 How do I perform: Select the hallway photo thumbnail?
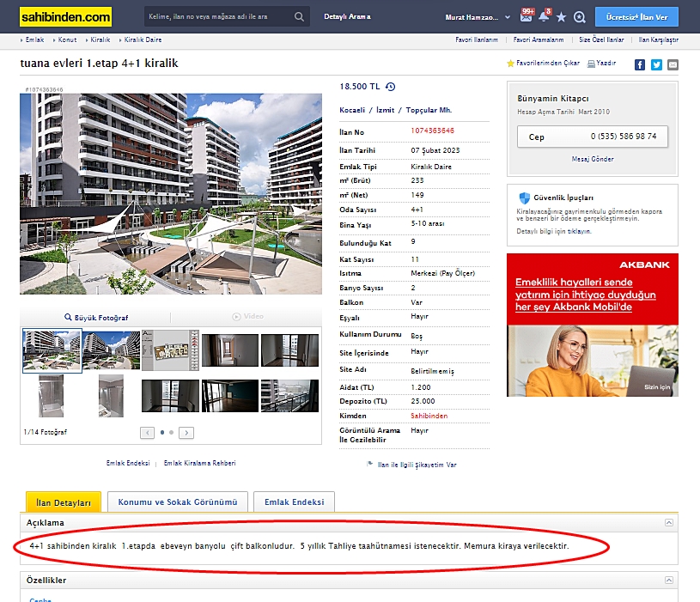click(x=230, y=350)
